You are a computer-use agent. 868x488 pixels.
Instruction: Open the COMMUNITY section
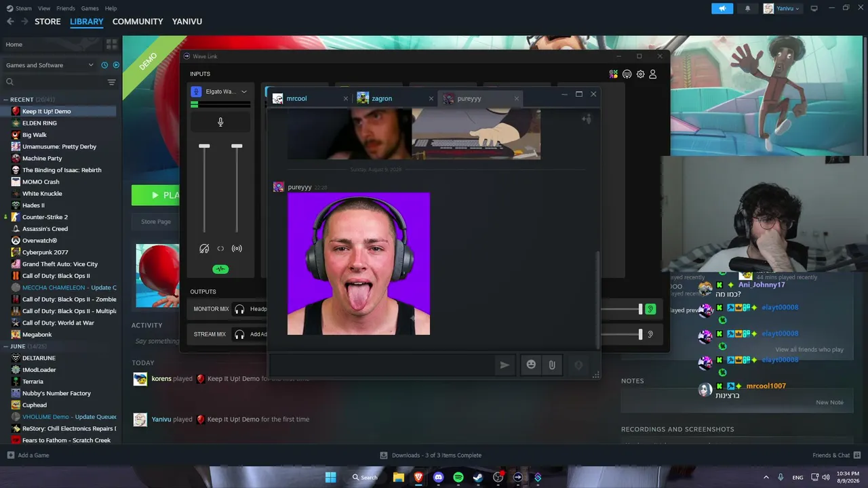coord(138,22)
